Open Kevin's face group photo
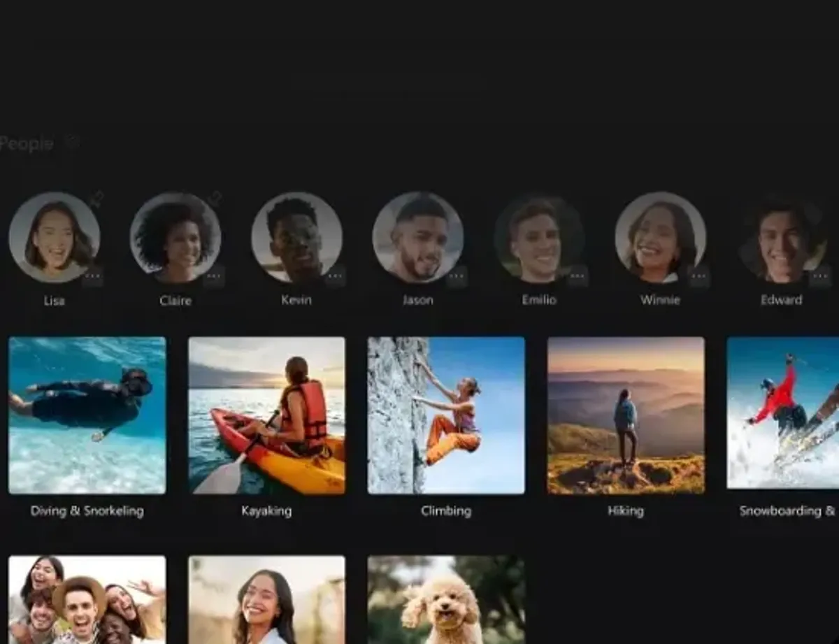 [x=296, y=237]
